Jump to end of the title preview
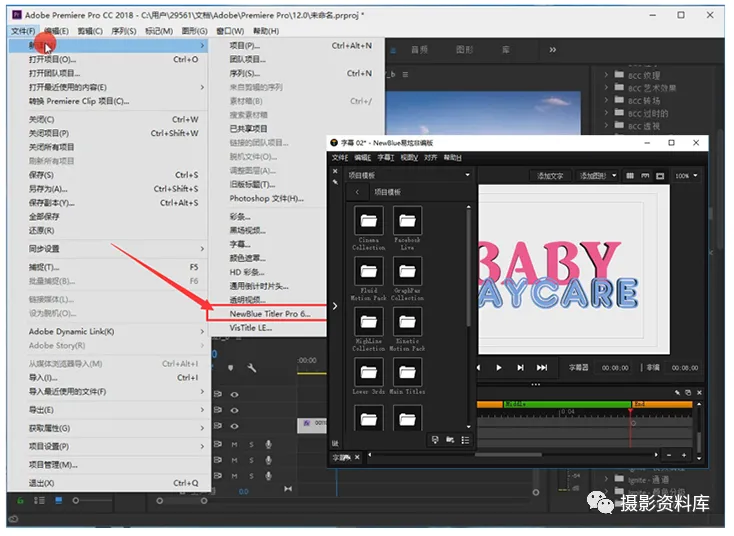The image size is (734, 536). (x=542, y=368)
